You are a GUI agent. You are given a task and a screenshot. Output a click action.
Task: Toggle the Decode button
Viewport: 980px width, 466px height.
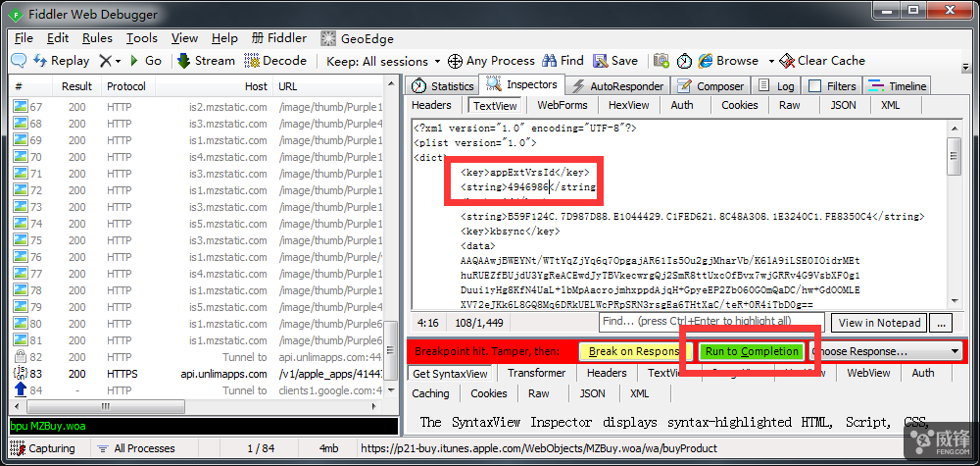point(275,61)
